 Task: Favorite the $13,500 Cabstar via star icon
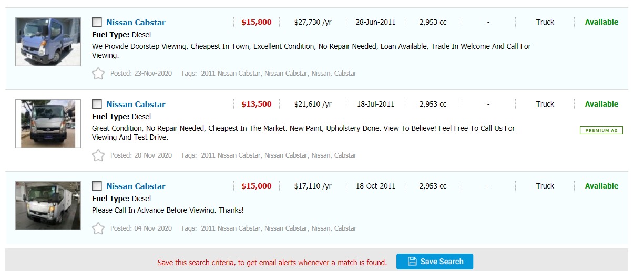coord(98,155)
